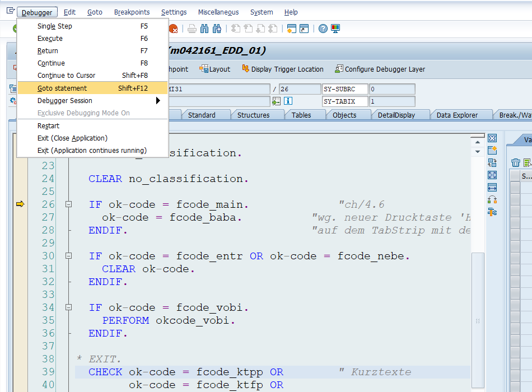Screen dimensions: 532x392
Task: Click the Create New Session monitor icon
Action: [x=335, y=30]
